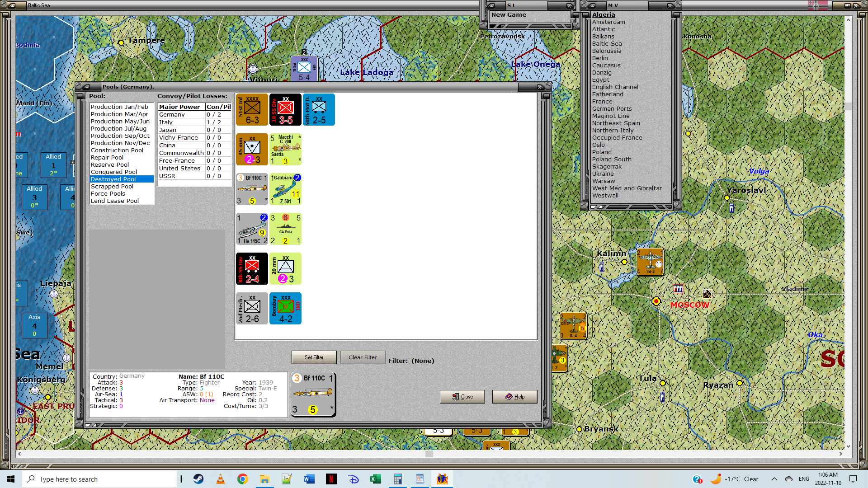Select the CA Pola ship counter
Screen dimensions: 868x488
pos(285,229)
